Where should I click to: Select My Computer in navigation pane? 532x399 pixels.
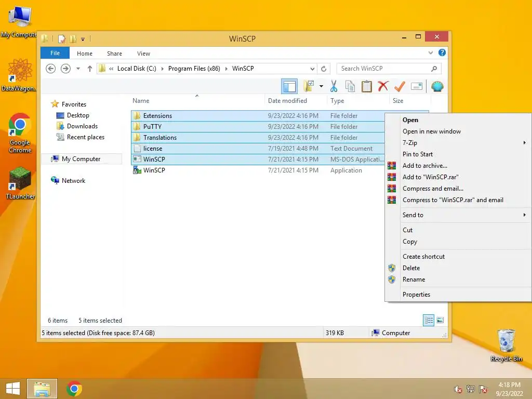[81, 159]
